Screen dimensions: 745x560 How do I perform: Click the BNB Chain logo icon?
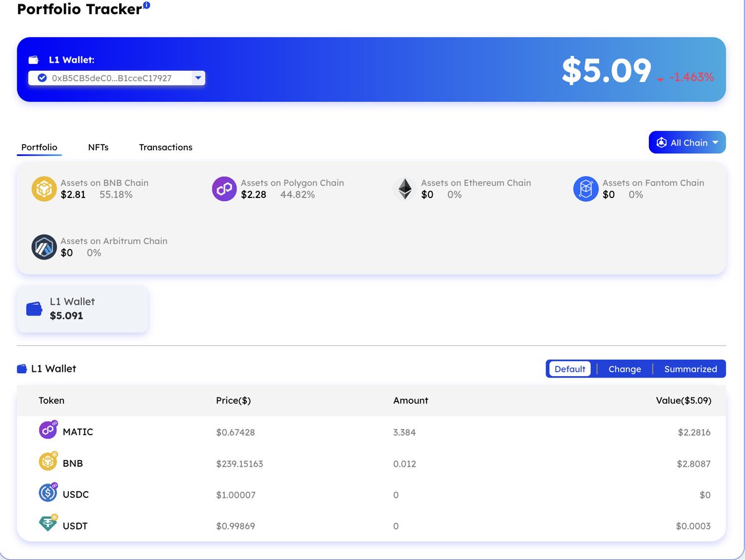coord(44,189)
